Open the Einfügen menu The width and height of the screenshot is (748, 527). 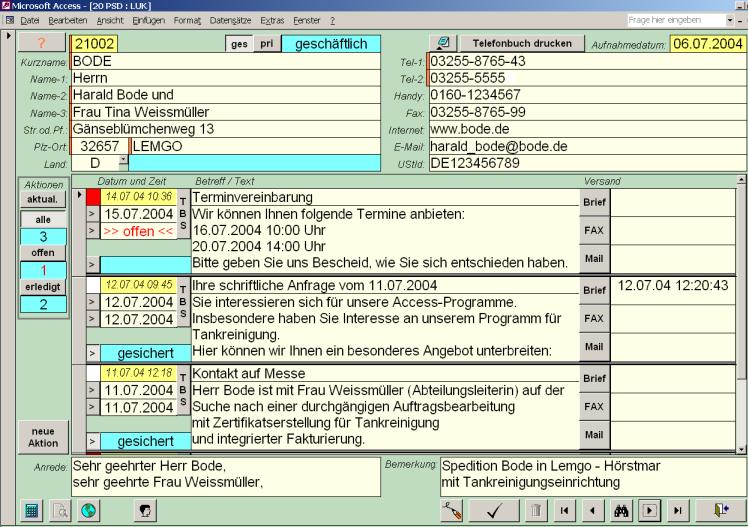point(149,20)
